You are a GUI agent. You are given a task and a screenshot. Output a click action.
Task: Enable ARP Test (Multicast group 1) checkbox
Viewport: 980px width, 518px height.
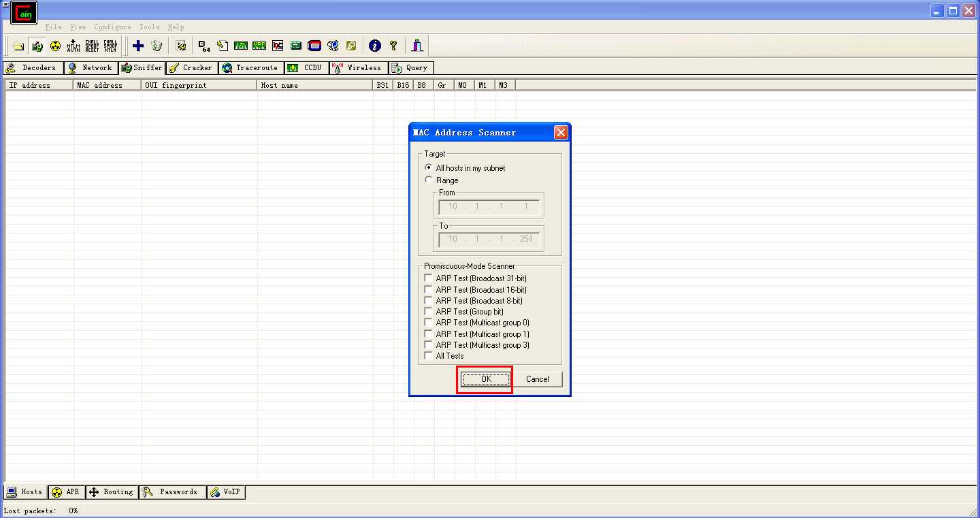428,334
